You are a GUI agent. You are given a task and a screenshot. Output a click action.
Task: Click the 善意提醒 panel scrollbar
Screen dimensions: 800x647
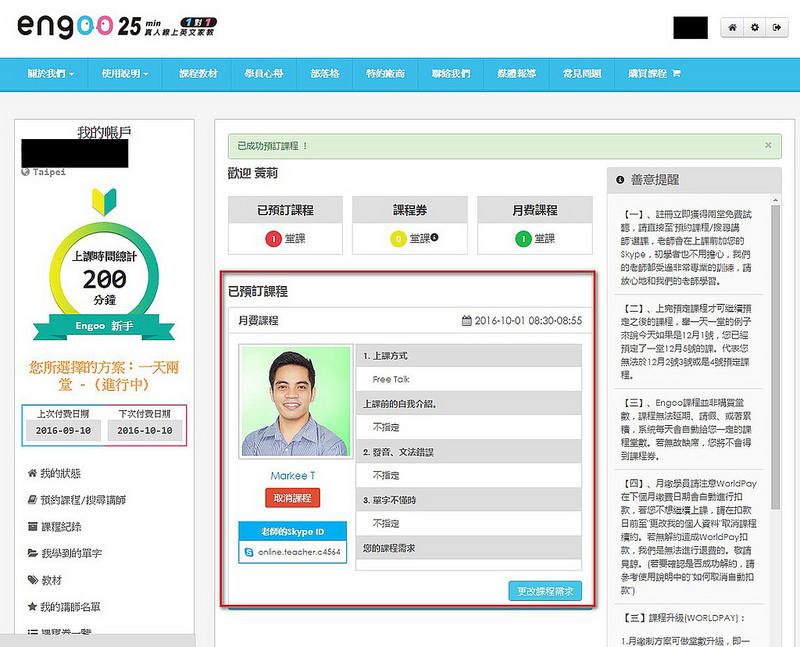click(x=777, y=330)
